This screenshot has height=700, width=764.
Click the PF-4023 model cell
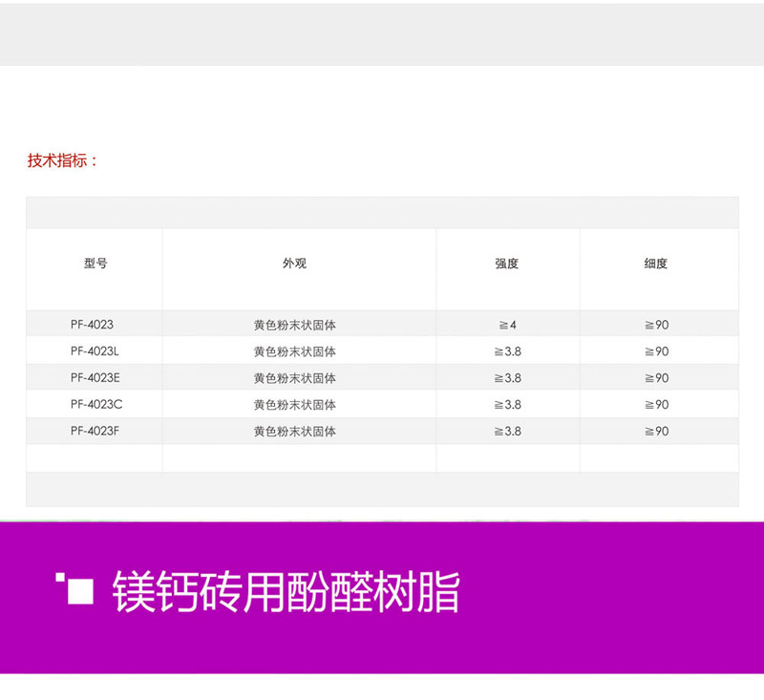coord(92,325)
